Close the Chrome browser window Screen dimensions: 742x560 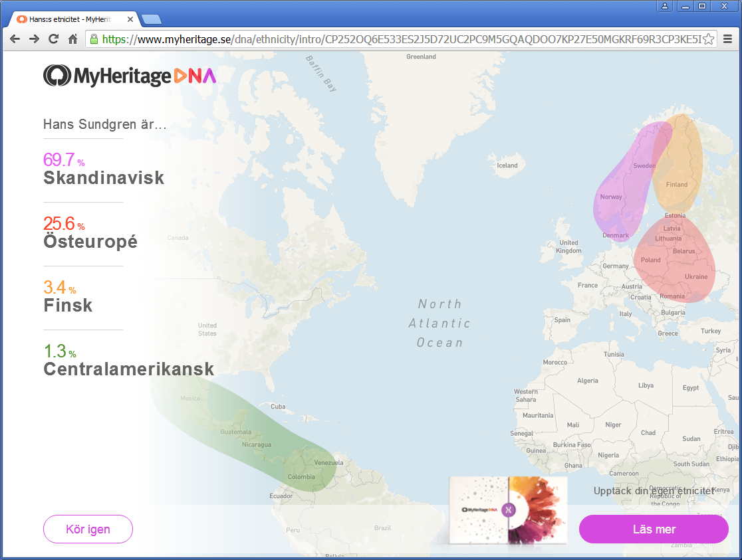coord(725,6)
